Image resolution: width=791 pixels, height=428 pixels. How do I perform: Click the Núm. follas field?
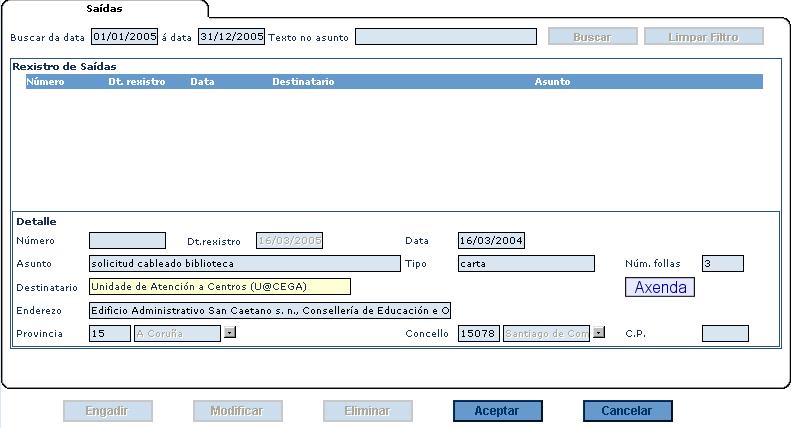point(722,264)
